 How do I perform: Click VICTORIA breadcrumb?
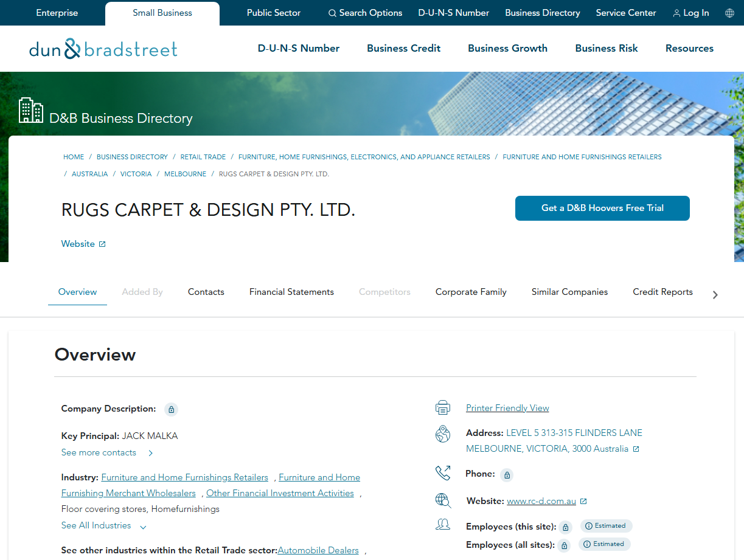click(x=136, y=174)
